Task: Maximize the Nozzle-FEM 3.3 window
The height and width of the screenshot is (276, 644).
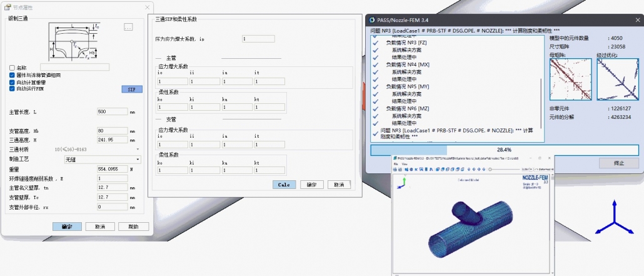Action: click(x=540, y=158)
